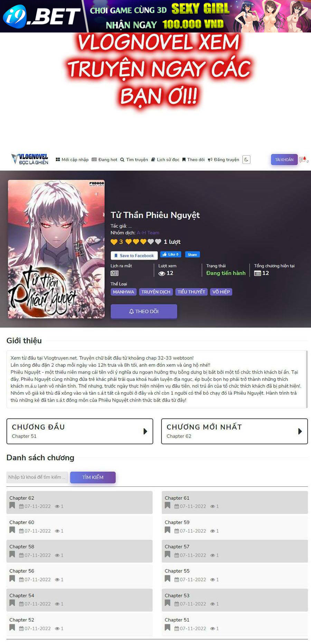Open the A-H Team translator link
Image resolution: width=311 pixels, height=644 pixels.
[148, 233]
